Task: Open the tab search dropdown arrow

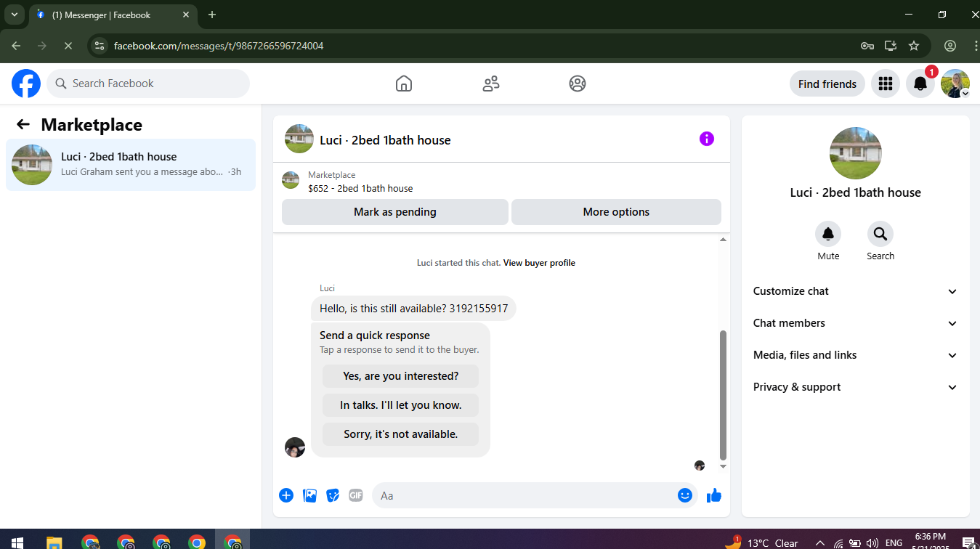Action: point(14,15)
